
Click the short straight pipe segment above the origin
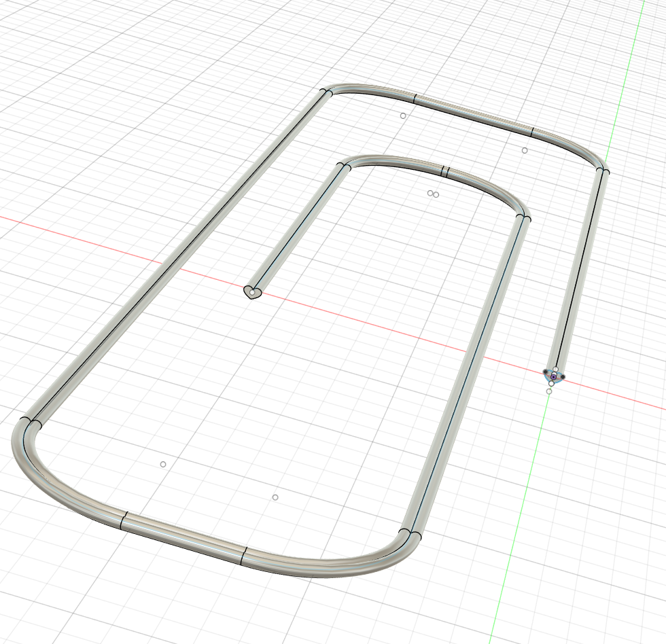pos(579,272)
